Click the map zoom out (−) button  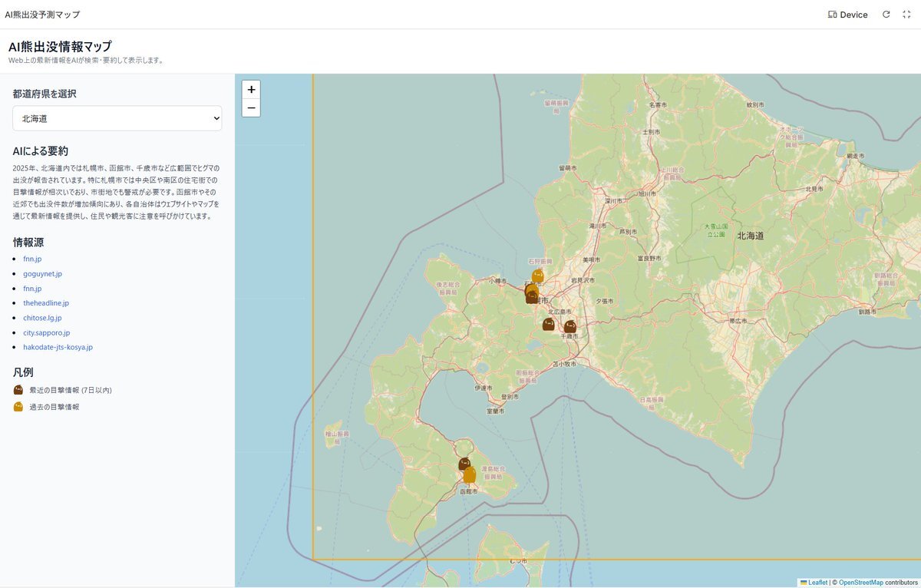click(251, 108)
